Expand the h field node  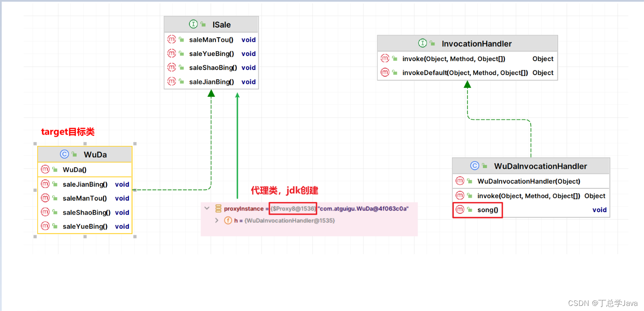click(x=217, y=220)
